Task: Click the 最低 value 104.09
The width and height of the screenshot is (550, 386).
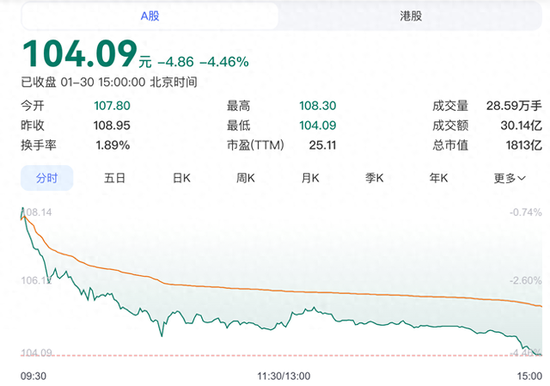Action: pyautogui.click(x=318, y=125)
